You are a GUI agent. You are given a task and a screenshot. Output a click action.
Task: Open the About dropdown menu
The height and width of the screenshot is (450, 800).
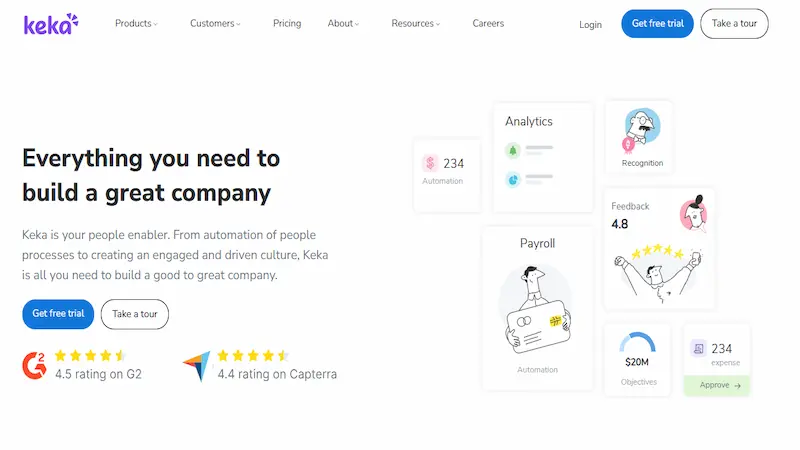coord(343,24)
